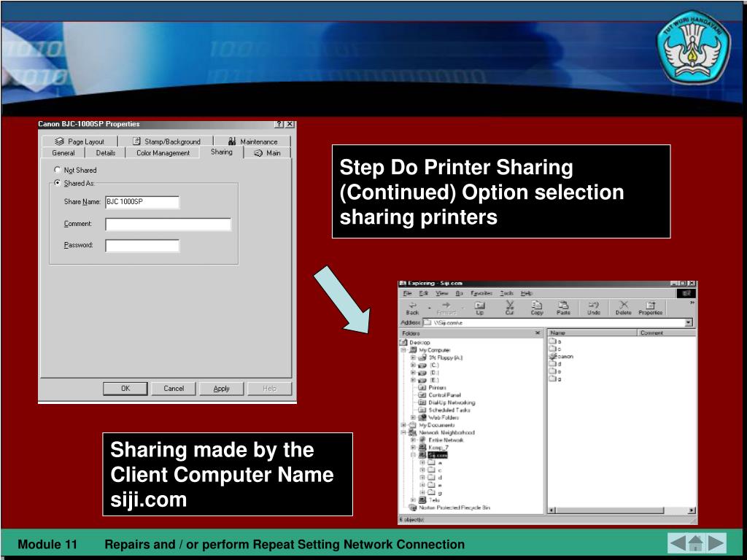
Task: Click the Undo toolbar icon
Action: pyautogui.click(x=594, y=308)
